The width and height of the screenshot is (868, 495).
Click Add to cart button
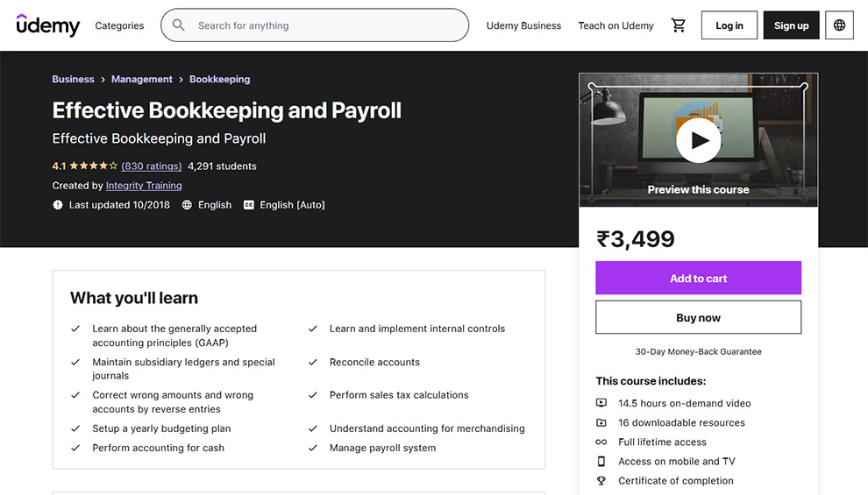click(x=698, y=278)
